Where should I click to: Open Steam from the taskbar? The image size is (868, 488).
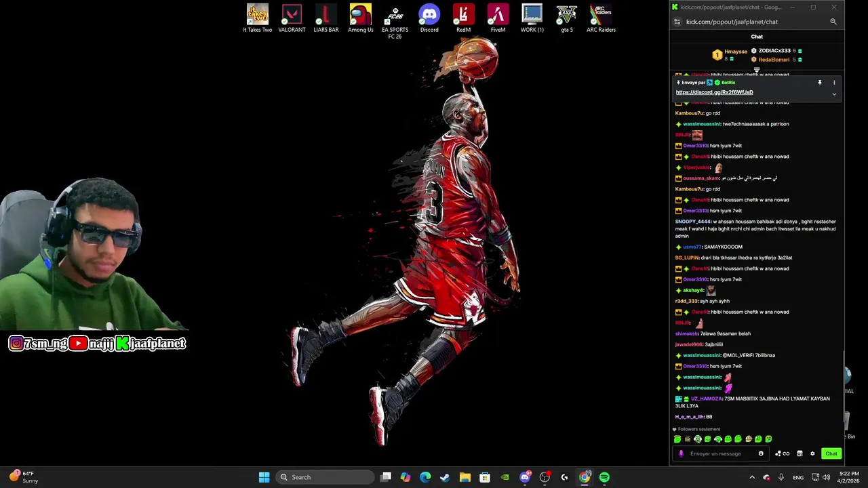tap(445, 477)
